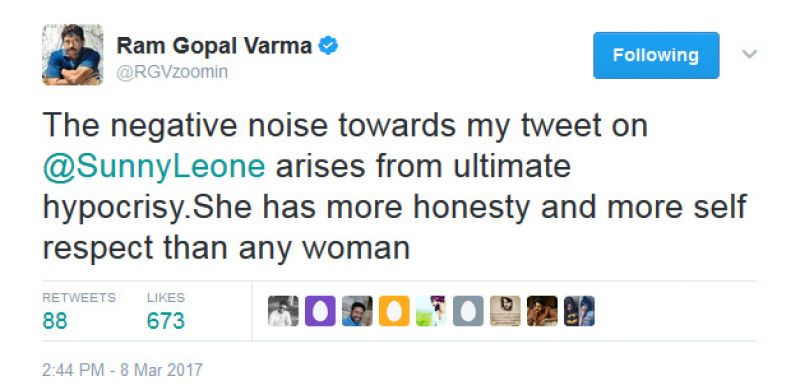The image size is (800, 390).
Task: View the 88 retweets list
Action: tap(79, 311)
